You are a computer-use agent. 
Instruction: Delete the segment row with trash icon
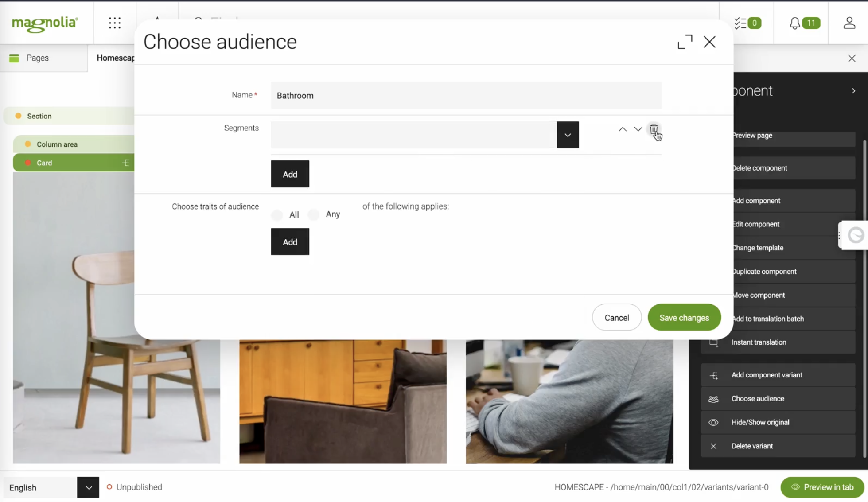point(654,129)
